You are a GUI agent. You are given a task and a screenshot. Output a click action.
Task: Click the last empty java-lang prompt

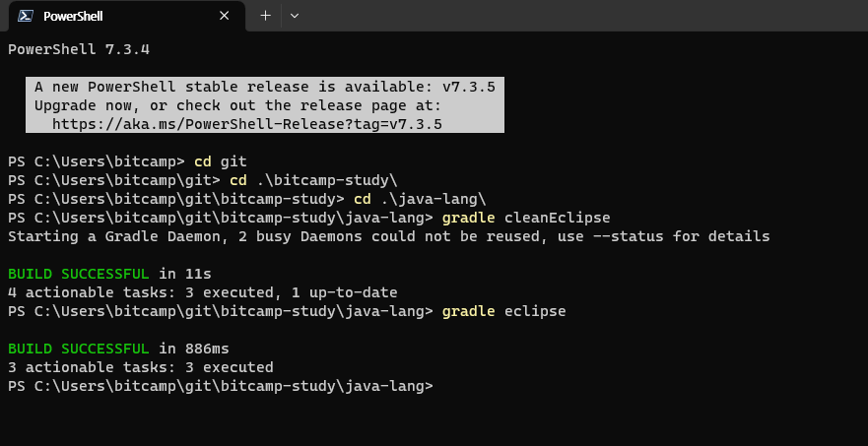pyautogui.click(x=221, y=386)
